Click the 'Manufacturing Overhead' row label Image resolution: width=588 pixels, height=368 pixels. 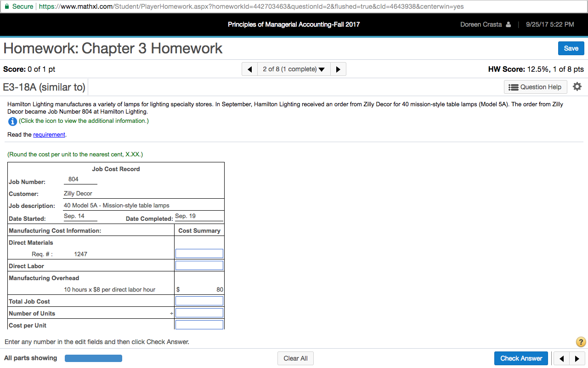44,278
